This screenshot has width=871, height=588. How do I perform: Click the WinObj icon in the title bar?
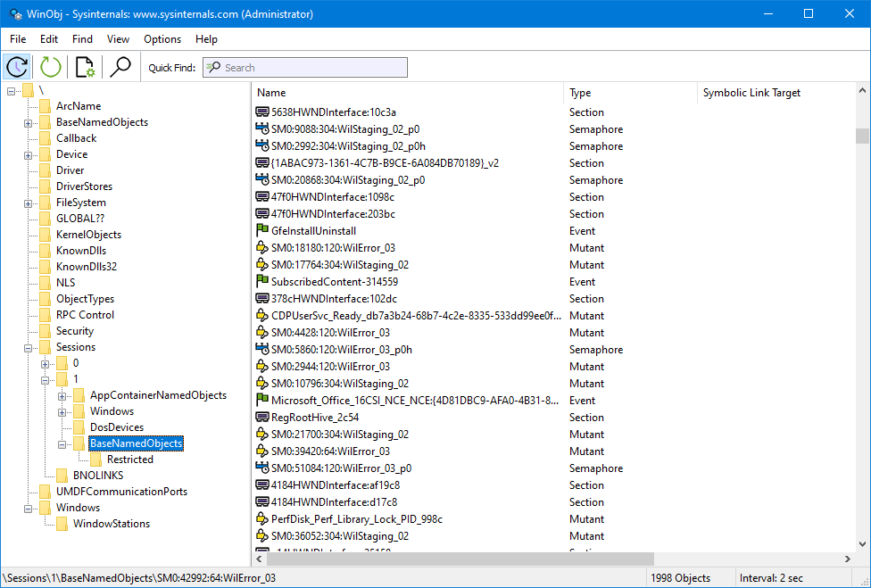[14, 13]
